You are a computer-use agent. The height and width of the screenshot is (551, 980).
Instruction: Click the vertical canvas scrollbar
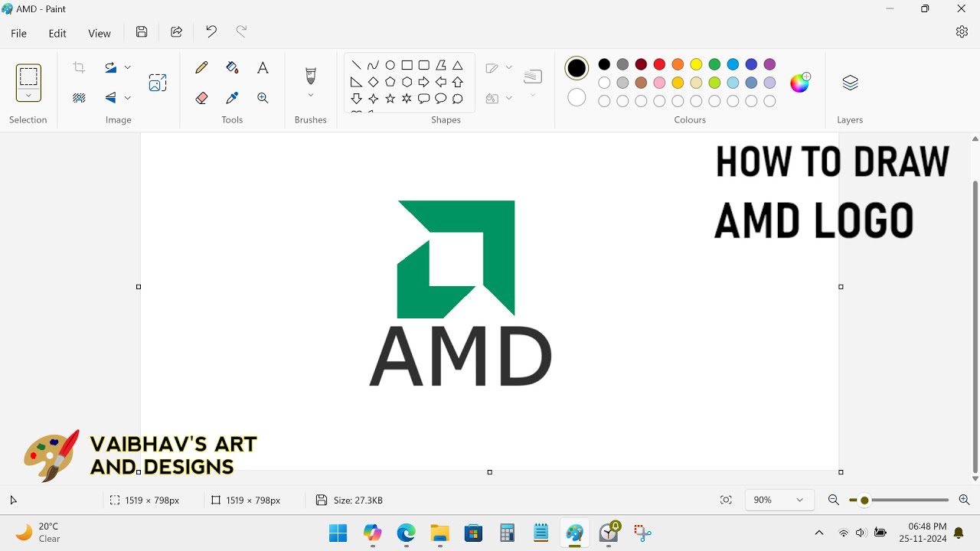tap(975, 328)
